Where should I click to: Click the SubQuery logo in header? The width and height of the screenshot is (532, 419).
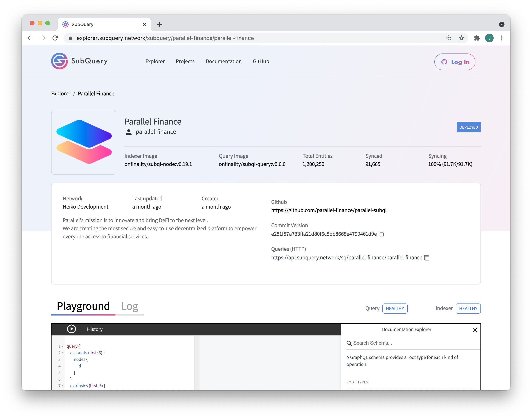[79, 61]
